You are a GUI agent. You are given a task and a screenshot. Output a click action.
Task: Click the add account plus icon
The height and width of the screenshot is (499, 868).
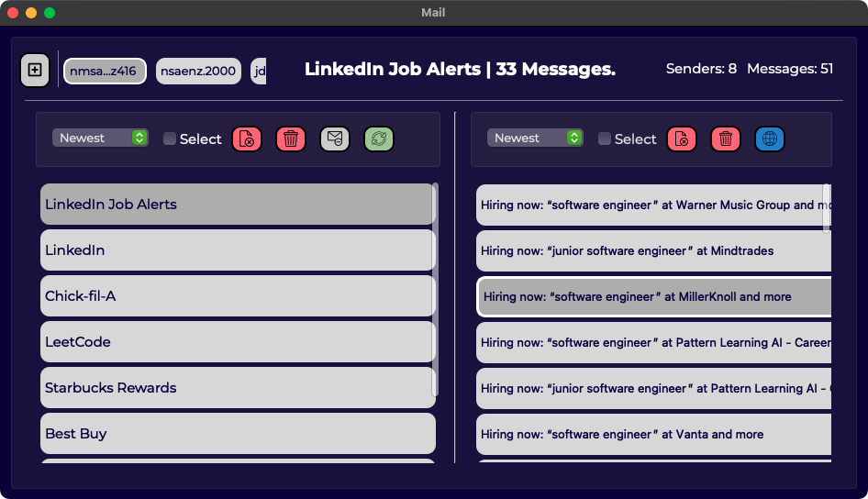coord(35,71)
